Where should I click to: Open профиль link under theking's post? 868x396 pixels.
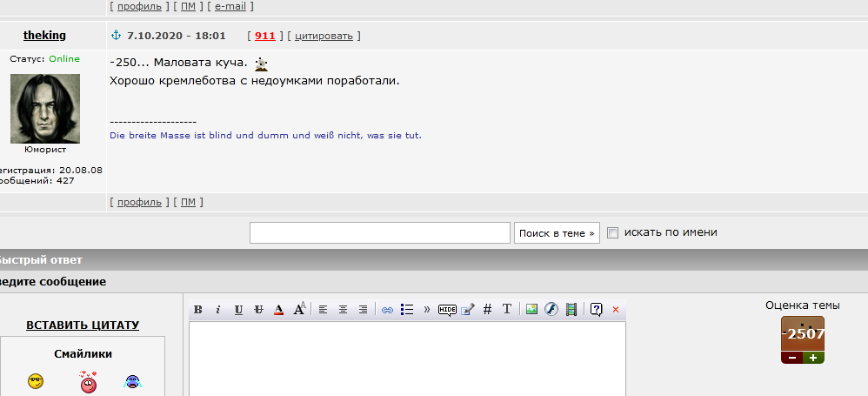click(139, 202)
